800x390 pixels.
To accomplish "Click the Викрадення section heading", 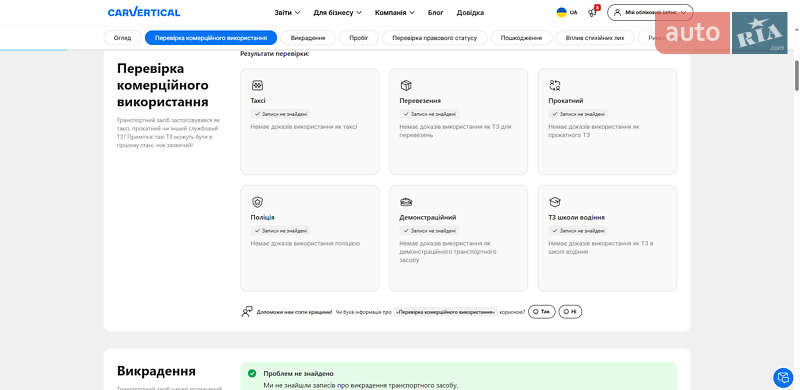I will pos(156,371).
